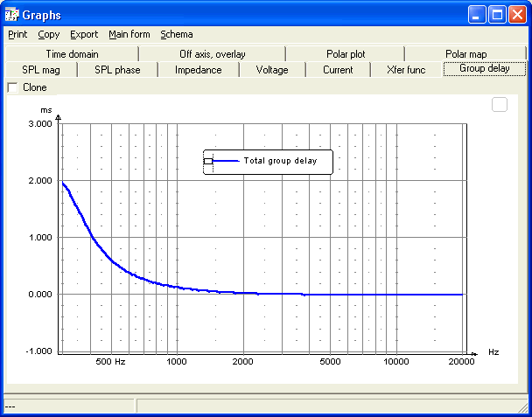Click the Hz unit label
The width and height of the screenshot is (532, 417).
pos(493,352)
